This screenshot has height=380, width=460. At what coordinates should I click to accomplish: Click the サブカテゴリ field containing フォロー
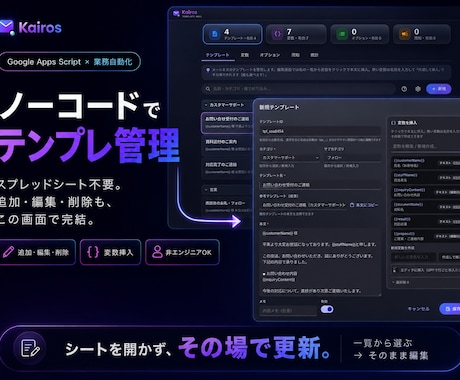pyautogui.click(x=352, y=157)
